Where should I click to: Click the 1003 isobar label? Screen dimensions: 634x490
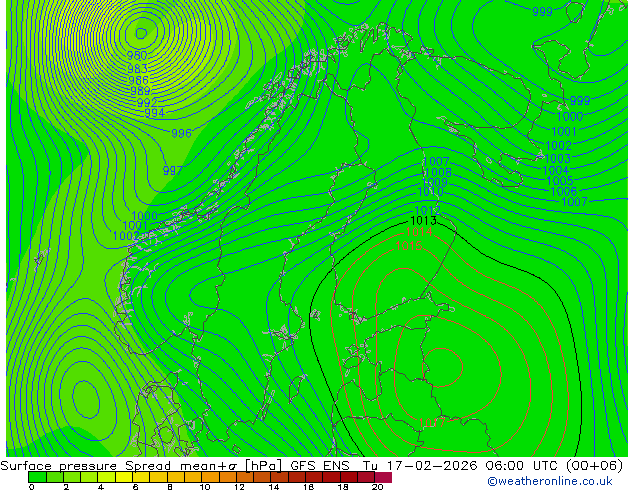coord(558,158)
